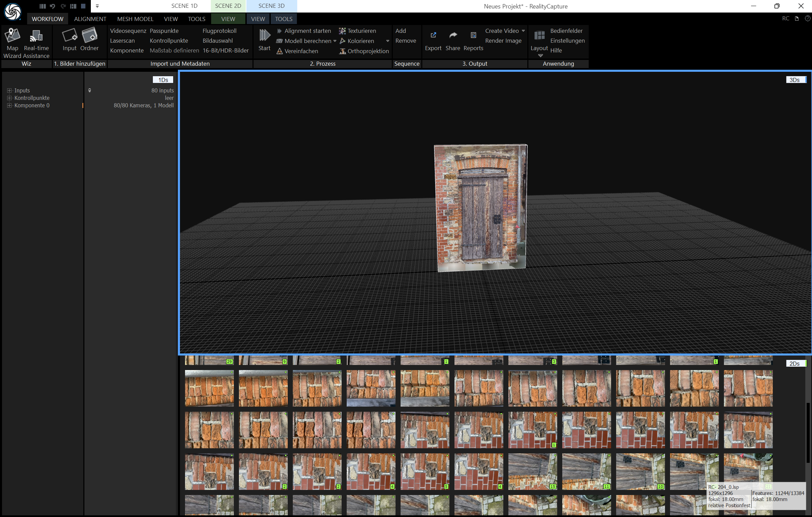Expand the Komponente 0 tree node
The image size is (812, 517).
pos(9,105)
